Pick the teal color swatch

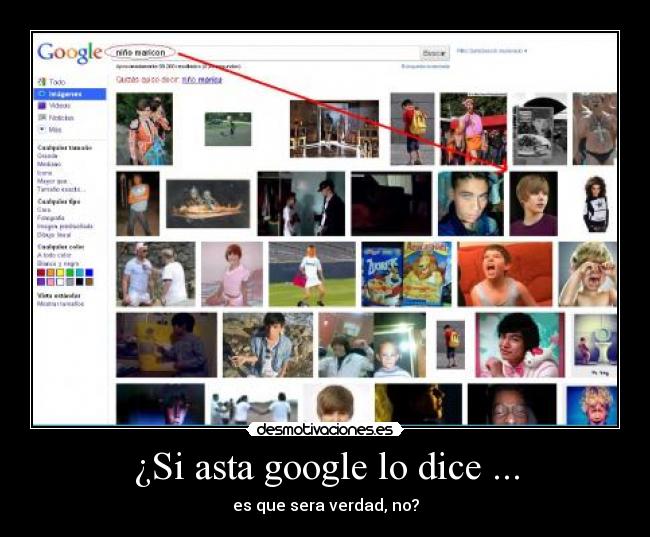pos(80,273)
